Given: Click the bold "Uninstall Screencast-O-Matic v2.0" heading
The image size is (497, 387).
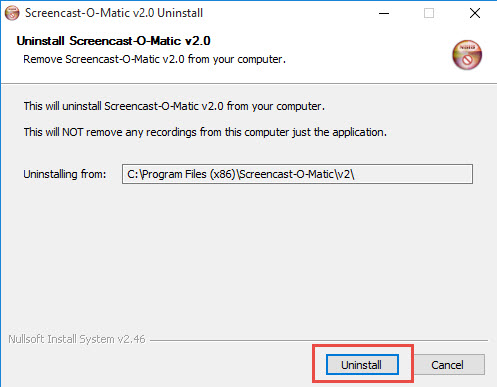Looking at the screenshot, I should 113,41.
